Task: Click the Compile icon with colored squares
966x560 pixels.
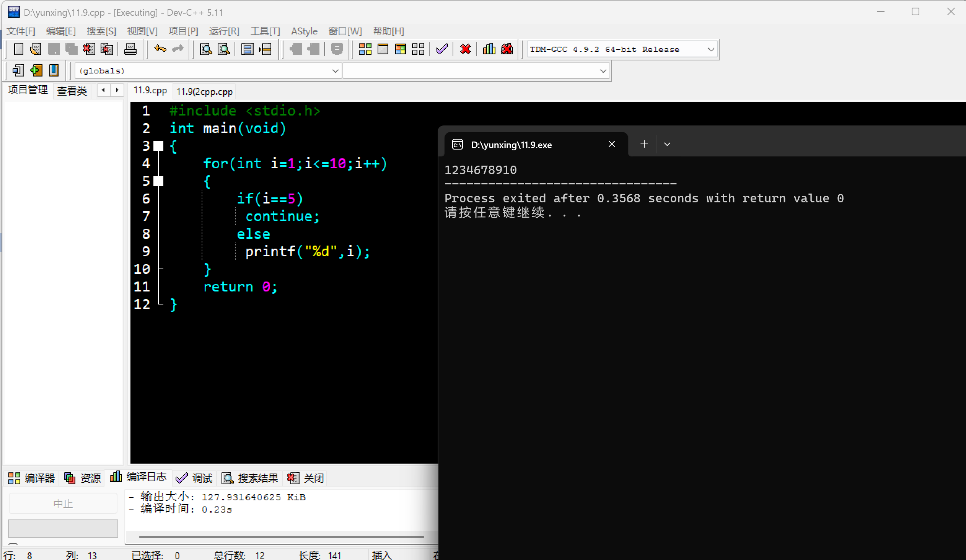Action: [365, 49]
